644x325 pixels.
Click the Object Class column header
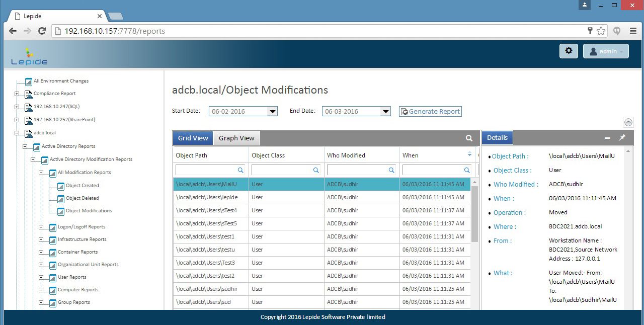[x=286, y=155]
